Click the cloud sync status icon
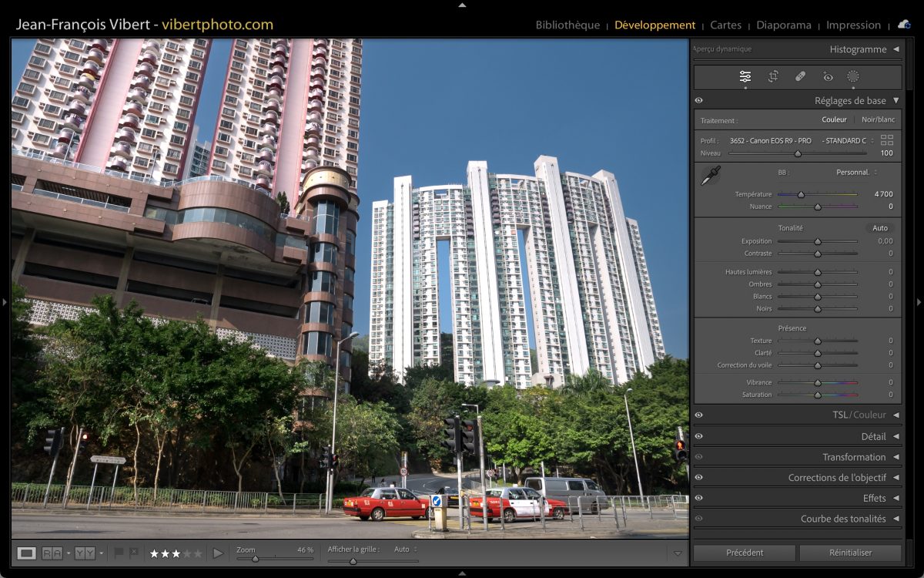924x578 pixels. point(904,25)
